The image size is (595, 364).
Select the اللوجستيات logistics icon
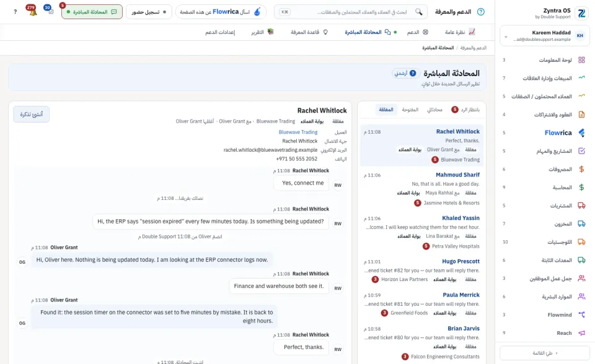point(581,242)
